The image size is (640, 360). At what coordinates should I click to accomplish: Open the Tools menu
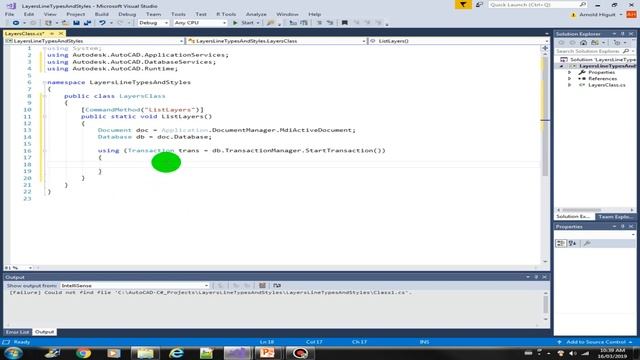pyautogui.click(x=178, y=14)
